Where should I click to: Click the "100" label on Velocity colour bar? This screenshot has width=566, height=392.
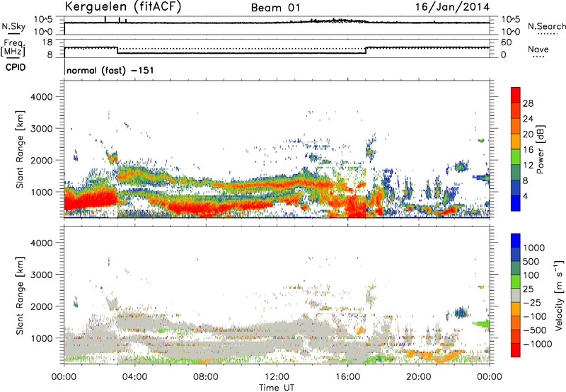[x=531, y=275]
